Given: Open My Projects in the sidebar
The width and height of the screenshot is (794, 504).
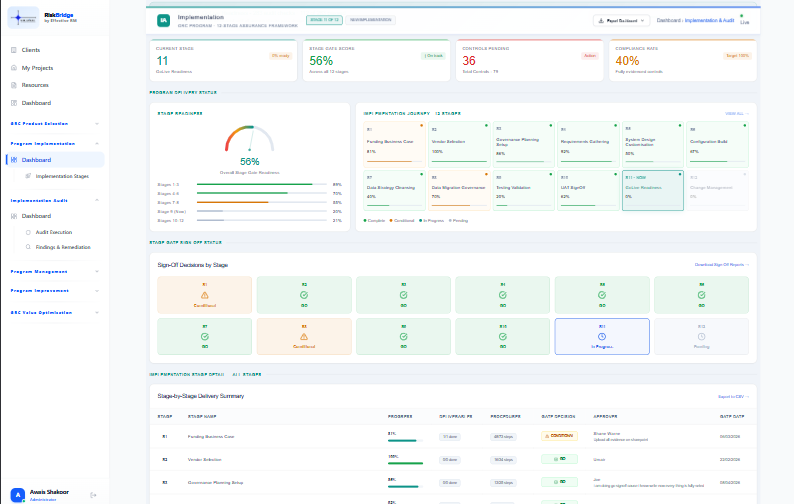Looking at the screenshot, I should click(x=36, y=68).
